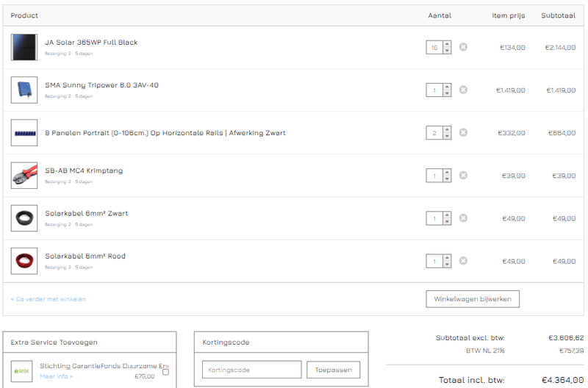The height and width of the screenshot is (388, 588).
Task: Click quantity field for Solarkabel Rood
Action: pos(434,261)
